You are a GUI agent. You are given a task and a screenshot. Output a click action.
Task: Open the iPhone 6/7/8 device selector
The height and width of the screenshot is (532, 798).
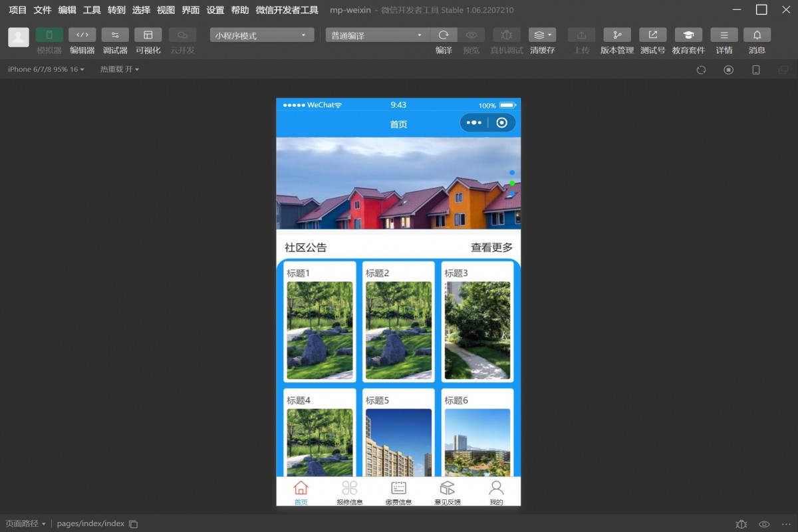coord(45,69)
